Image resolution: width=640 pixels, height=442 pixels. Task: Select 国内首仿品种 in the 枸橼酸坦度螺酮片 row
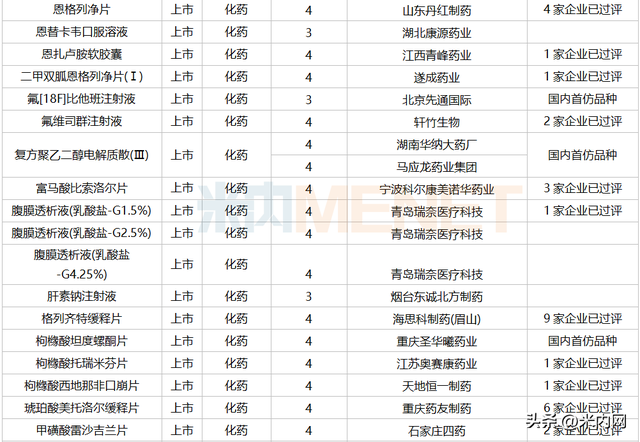[582, 341]
